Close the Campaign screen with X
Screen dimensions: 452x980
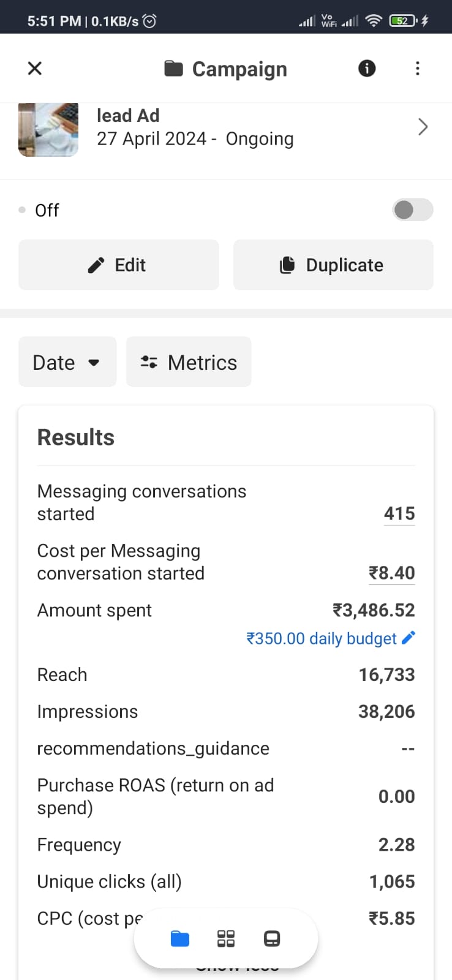tap(35, 68)
